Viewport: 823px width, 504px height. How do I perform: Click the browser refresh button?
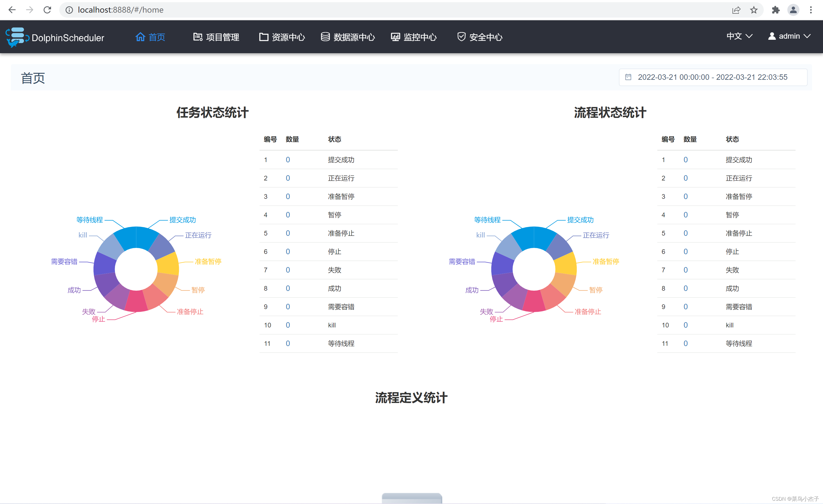click(47, 10)
